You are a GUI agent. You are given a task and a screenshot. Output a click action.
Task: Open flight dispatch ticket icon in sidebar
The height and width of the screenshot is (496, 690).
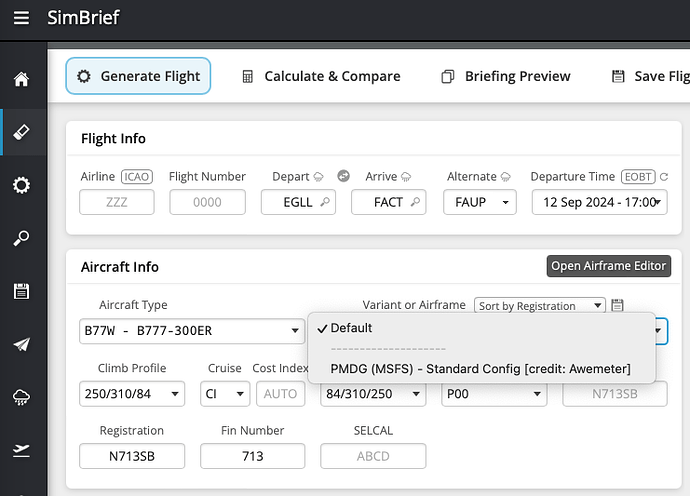coord(21,132)
